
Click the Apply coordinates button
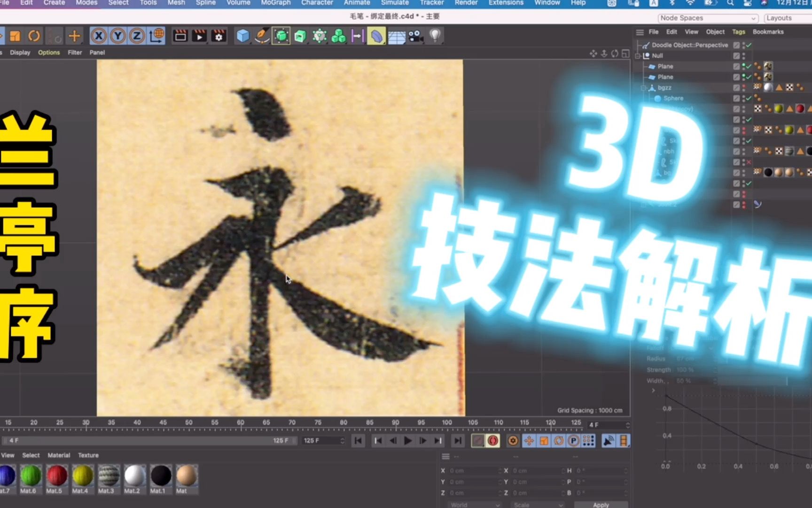click(601, 505)
